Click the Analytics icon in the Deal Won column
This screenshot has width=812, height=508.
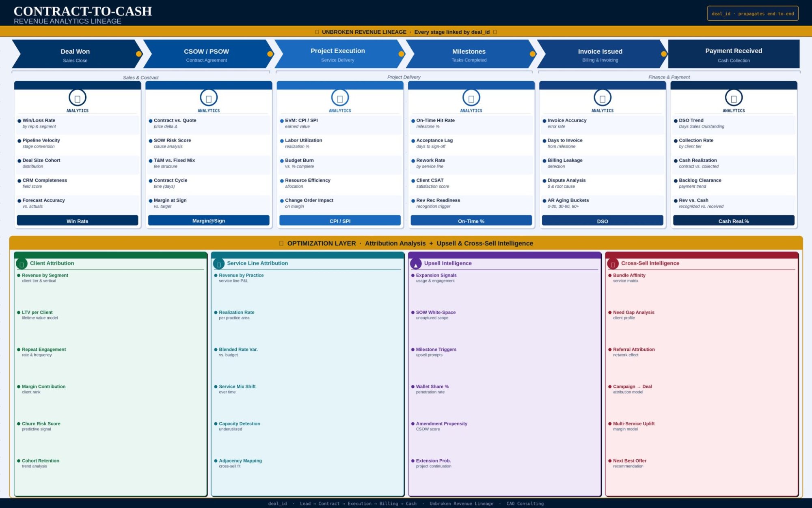[x=77, y=98]
